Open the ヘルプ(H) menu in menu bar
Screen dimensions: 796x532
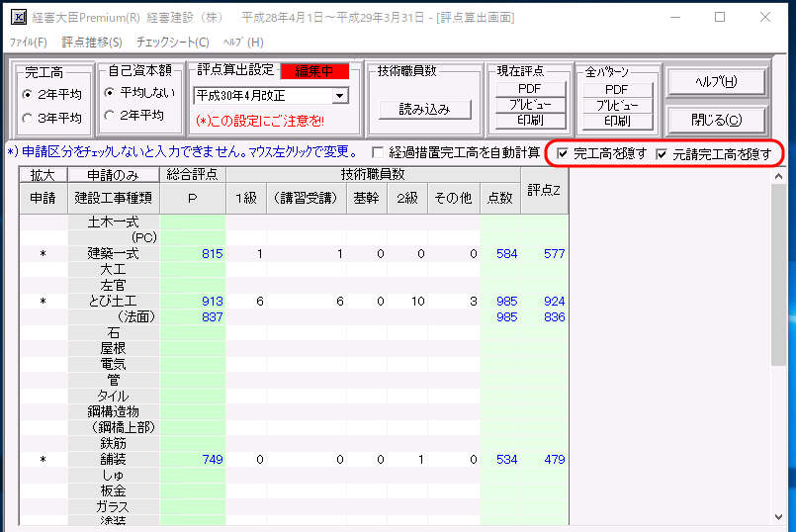(243, 43)
